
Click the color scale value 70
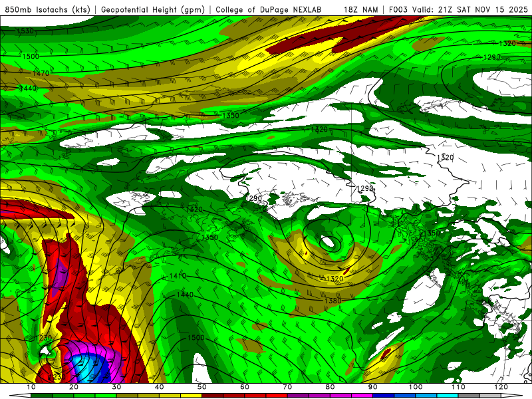point(287,387)
